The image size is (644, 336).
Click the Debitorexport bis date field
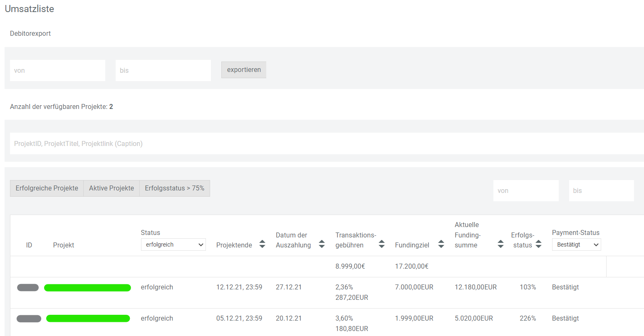pos(163,71)
